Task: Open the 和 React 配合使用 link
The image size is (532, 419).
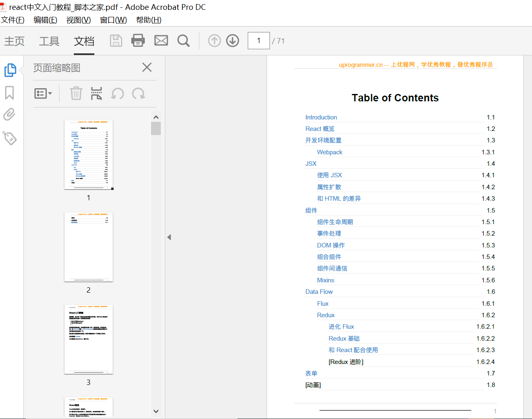Action: click(x=353, y=350)
